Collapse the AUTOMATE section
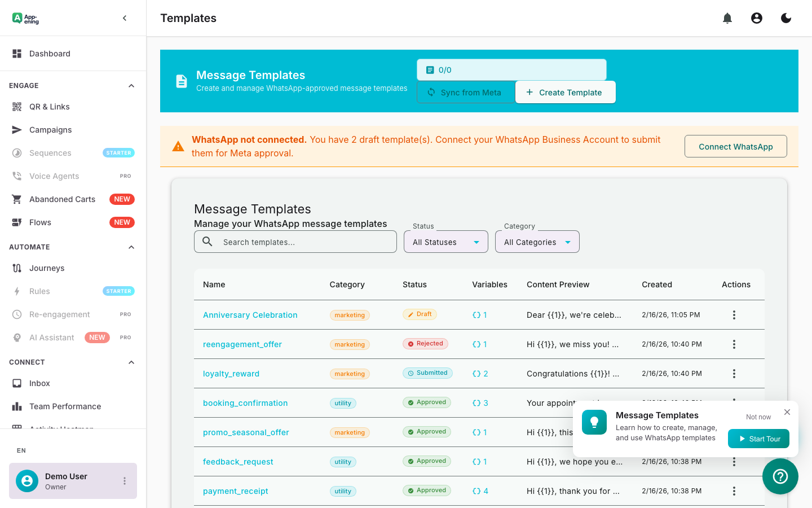The image size is (812, 508). (131, 247)
